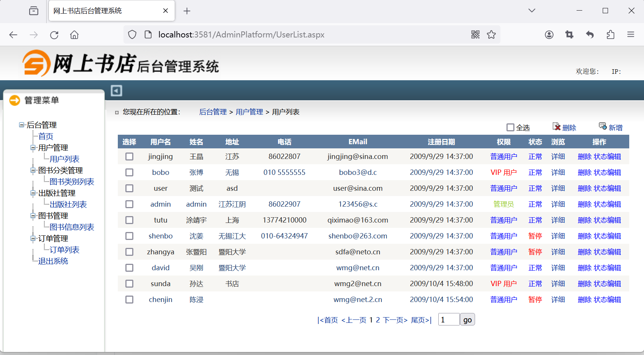Go to 下一页 next page link

(395, 320)
